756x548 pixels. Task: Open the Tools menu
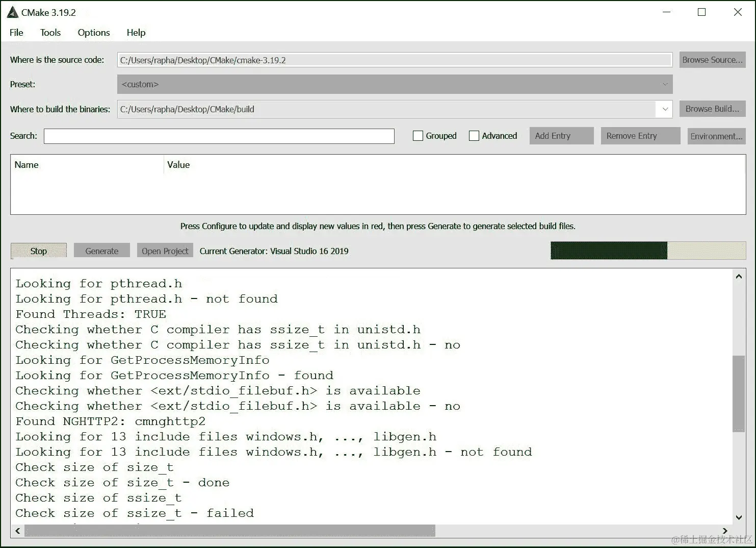(x=49, y=32)
